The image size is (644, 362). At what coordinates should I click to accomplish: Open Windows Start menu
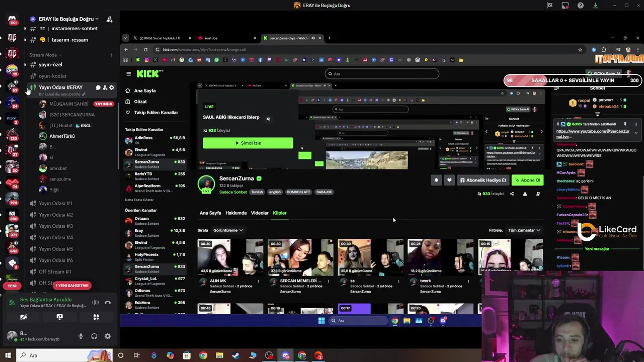click(8, 355)
